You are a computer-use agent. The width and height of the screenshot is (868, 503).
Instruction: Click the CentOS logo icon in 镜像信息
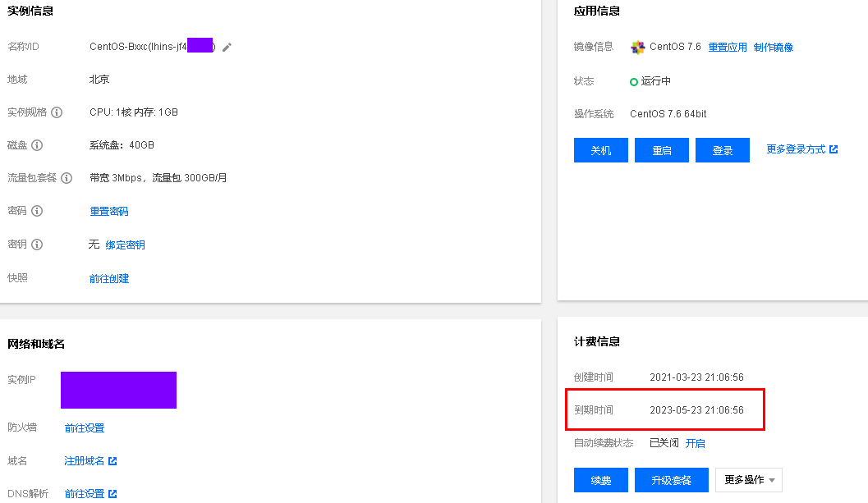coord(638,48)
